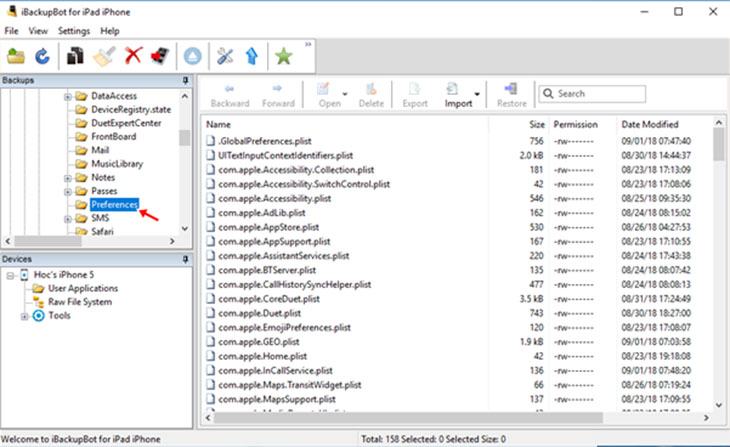Screen dimensions: 730x447
Task: Select the com.apple.AppStore.plist file
Action: pyautogui.click(x=269, y=227)
